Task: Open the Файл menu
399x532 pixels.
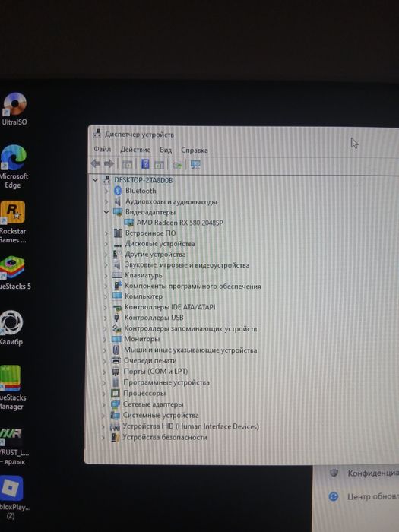Action: tap(103, 149)
